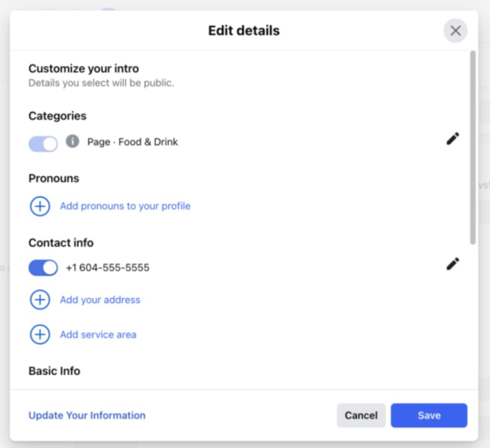Turn off the phone number visibility switch
Image resolution: width=490 pixels, height=448 pixels.
tap(43, 268)
